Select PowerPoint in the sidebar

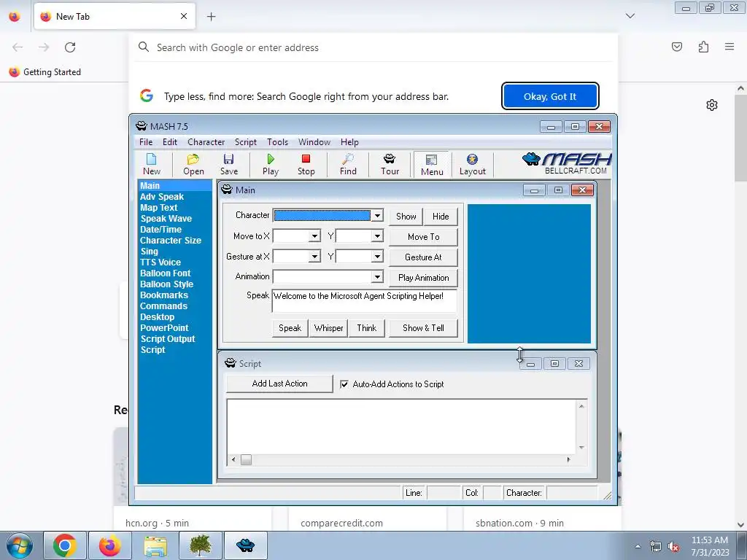pyautogui.click(x=164, y=328)
